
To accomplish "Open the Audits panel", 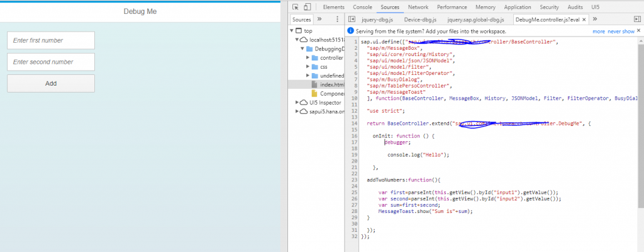I will click(x=575, y=7).
